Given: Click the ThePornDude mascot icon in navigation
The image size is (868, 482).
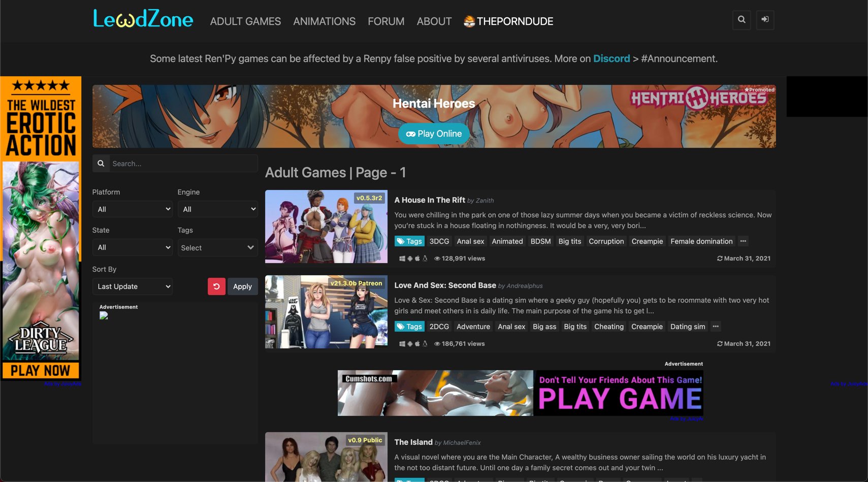Looking at the screenshot, I should 469,21.
